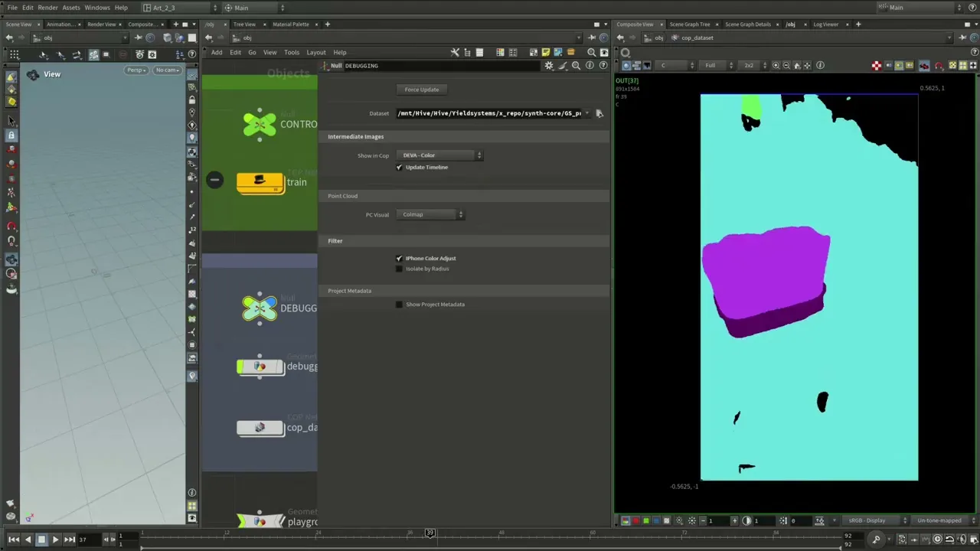
Task: Toggle the blue channel swatch
Action: (x=656, y=521)
